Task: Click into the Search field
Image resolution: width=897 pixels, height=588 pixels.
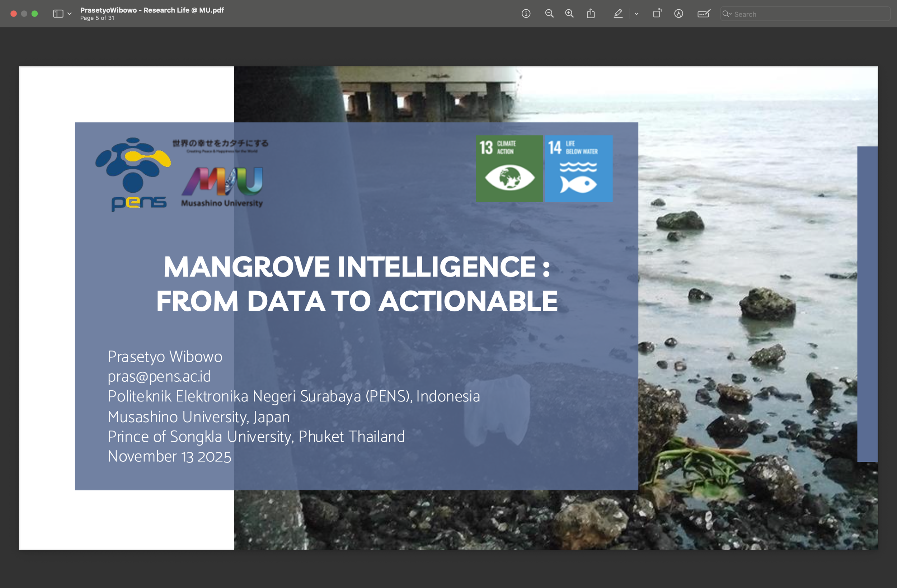Action: tap(807, 14)
